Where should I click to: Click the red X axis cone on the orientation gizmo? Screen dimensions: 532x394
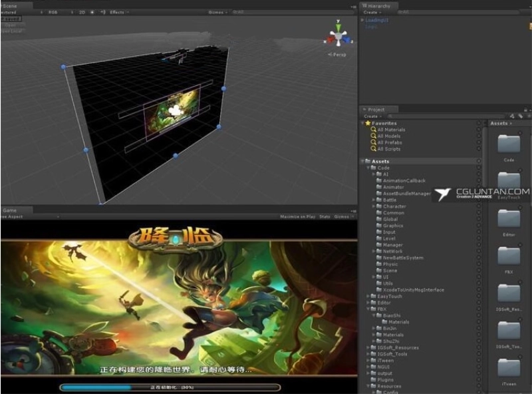pyautogui.click(x=329, y=40)
